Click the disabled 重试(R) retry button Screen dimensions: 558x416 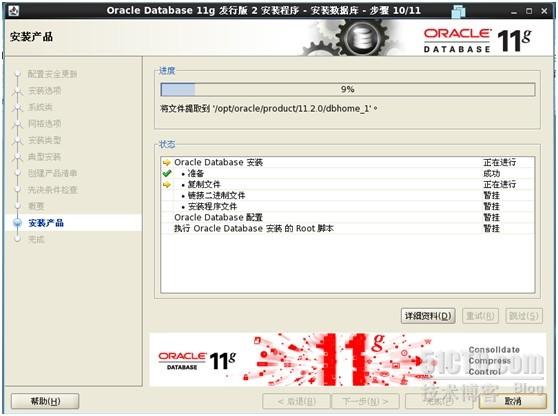coord(480,316)
